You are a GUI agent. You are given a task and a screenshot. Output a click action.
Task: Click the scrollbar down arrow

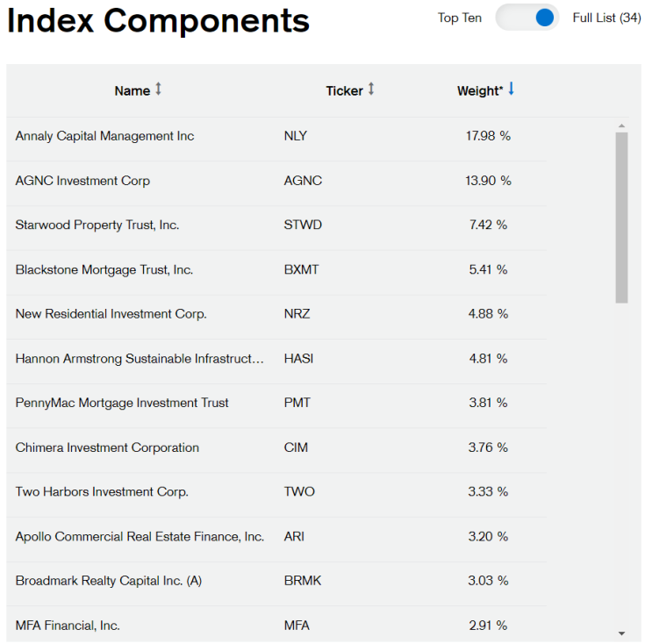tap(621, 633)
